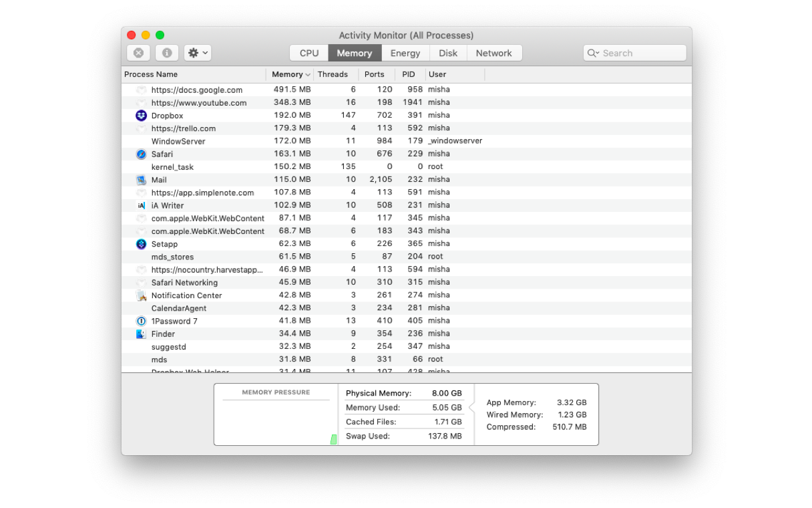Click the trello.com process icon
The width and height of the screenshot is (812, 508).
point(141,128)
